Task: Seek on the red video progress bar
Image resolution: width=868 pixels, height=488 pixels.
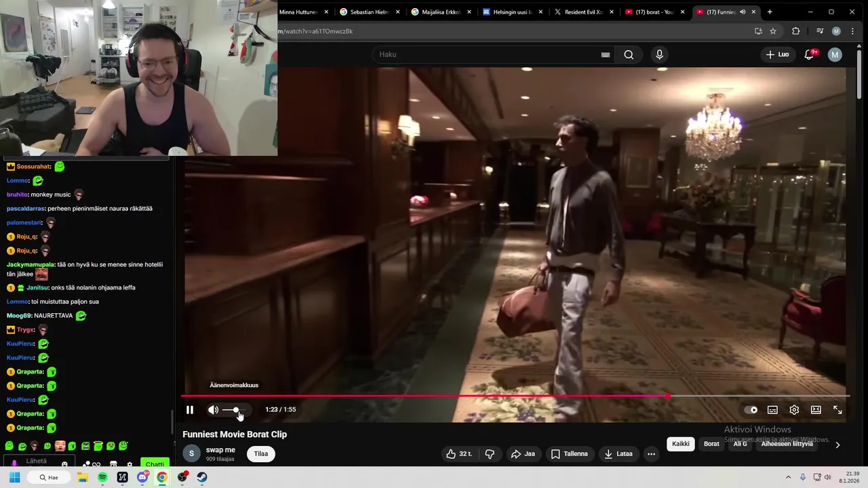Action: 514,396
